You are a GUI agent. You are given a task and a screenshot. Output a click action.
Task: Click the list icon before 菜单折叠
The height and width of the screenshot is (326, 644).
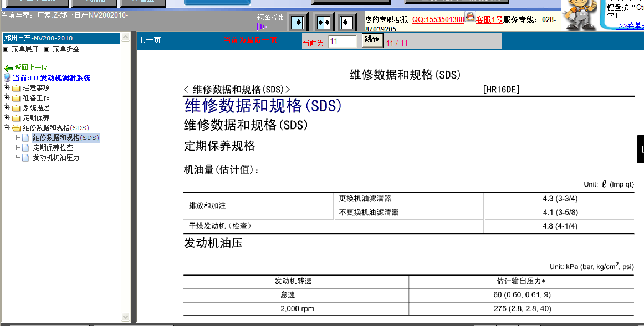click(47, 49)
